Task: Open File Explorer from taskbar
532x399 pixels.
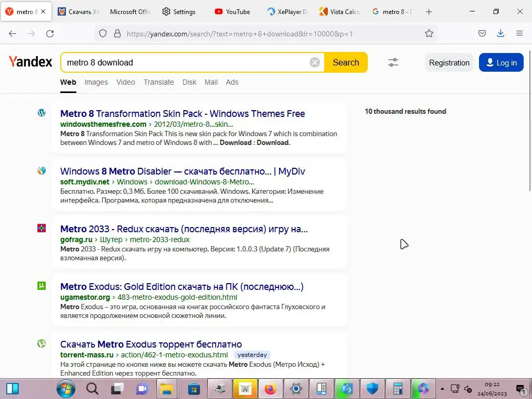Action: pyautogui.click(x=167, y=389)
